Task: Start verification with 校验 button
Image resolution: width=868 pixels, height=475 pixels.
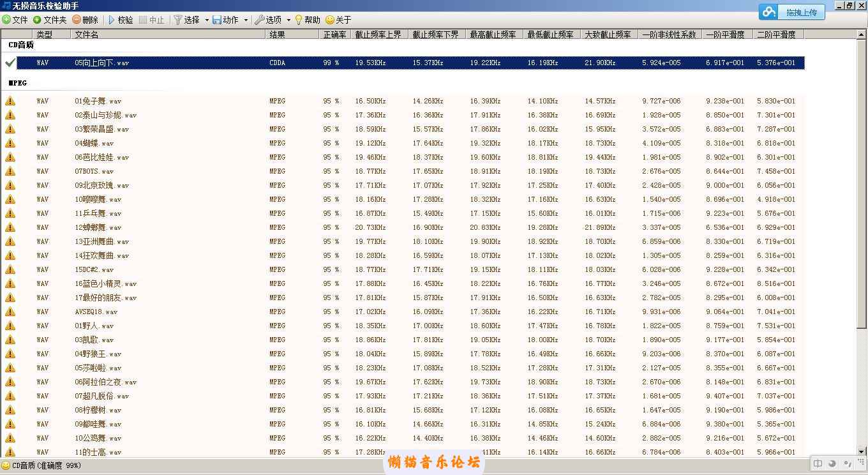Action: pos(121,20)
